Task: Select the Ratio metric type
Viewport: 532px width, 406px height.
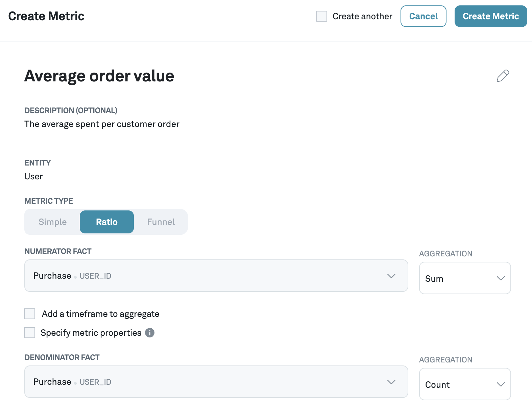Action: pyautogui.click(x=107, y=222)
